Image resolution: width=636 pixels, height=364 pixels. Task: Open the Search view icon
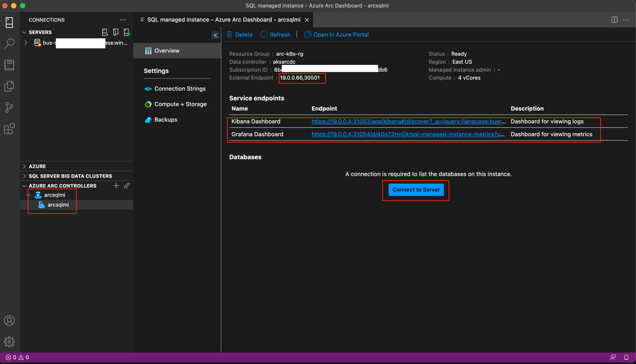10,43
